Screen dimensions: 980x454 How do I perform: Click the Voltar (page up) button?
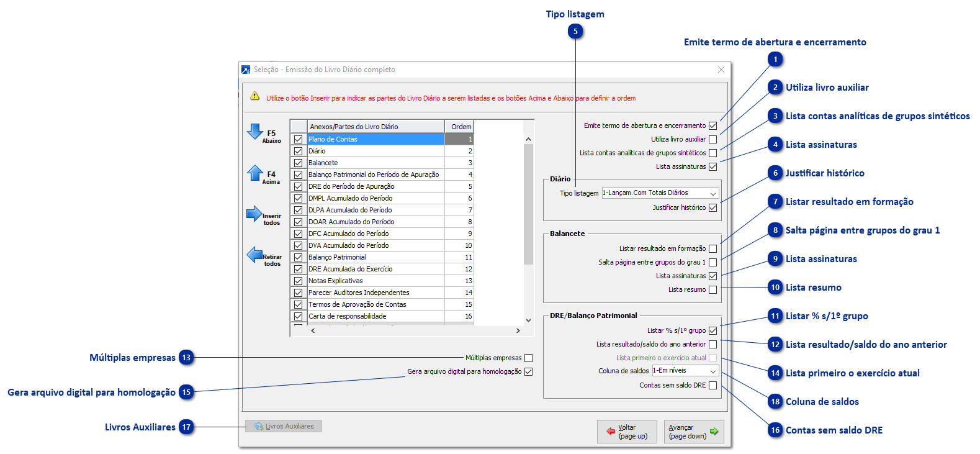pyautogui.click(x=627, y=432)
